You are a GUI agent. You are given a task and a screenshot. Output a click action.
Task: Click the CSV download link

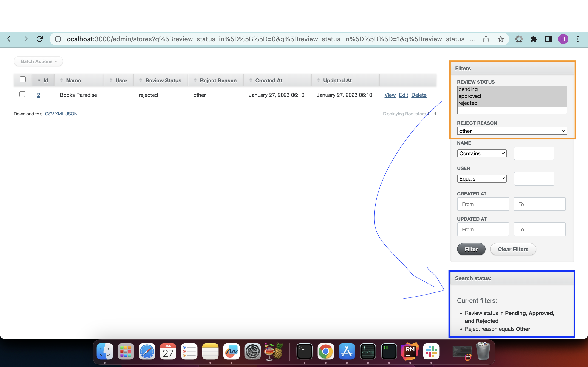tap(49, 114)
